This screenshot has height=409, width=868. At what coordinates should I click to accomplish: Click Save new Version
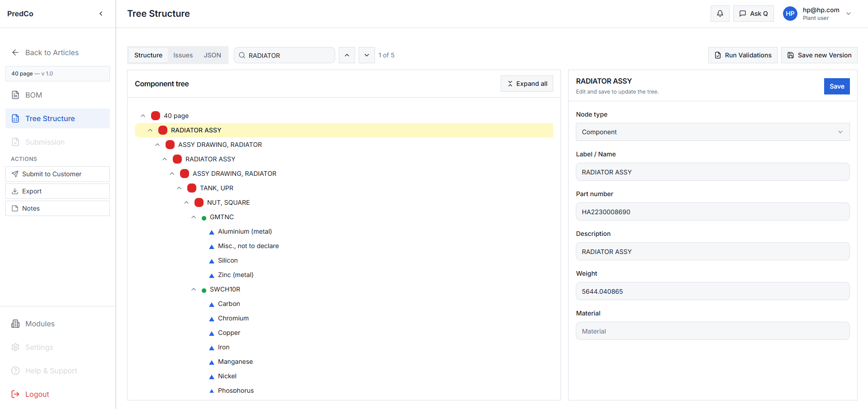[x=819, y=55]
